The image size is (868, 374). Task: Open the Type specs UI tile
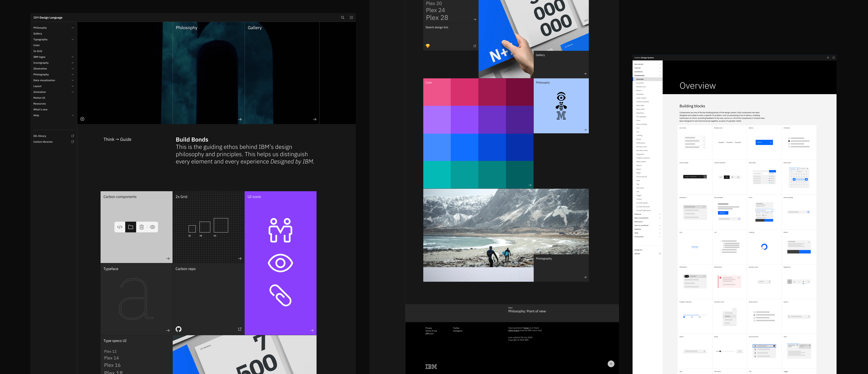tap(136, 354)
